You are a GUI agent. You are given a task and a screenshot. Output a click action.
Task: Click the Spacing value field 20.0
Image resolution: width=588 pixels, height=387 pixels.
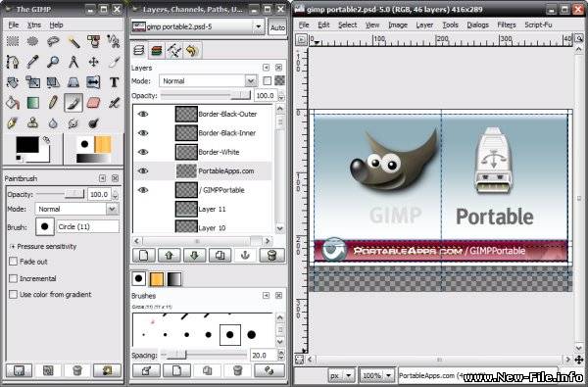(x=264, y=355)
